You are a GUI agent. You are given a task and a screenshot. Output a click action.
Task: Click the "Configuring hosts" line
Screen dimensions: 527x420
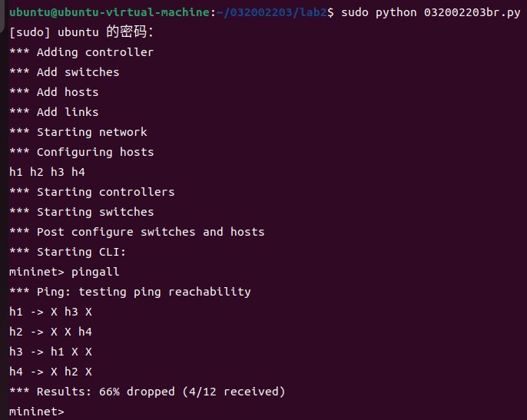81,152
